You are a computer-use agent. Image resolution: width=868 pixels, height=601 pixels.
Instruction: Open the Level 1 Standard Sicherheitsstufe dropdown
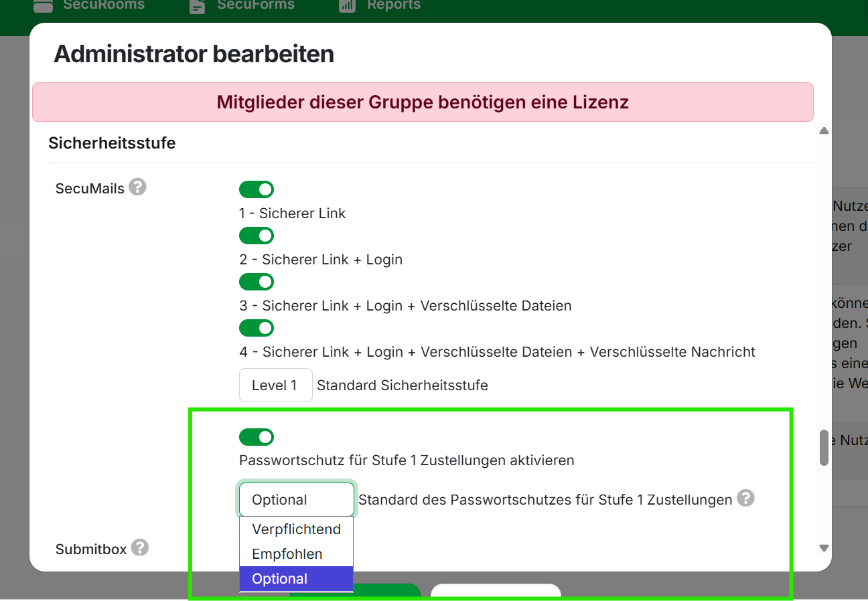[x=276, y=385]
